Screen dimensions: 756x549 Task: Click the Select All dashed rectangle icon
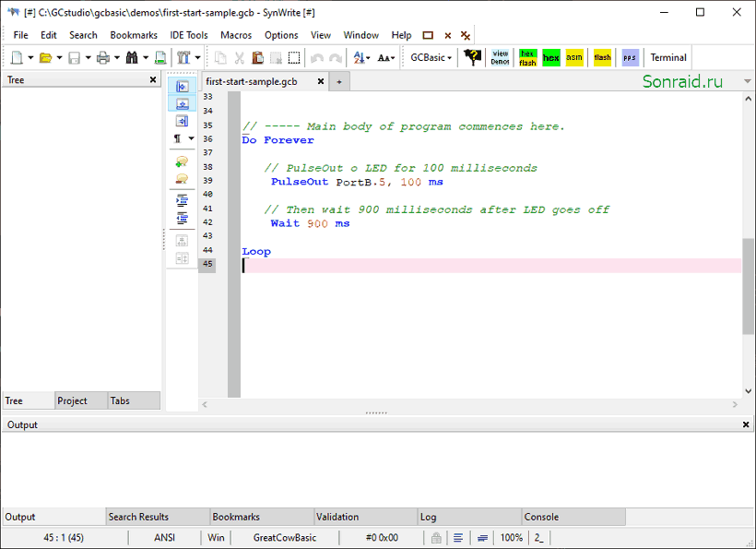294,58
